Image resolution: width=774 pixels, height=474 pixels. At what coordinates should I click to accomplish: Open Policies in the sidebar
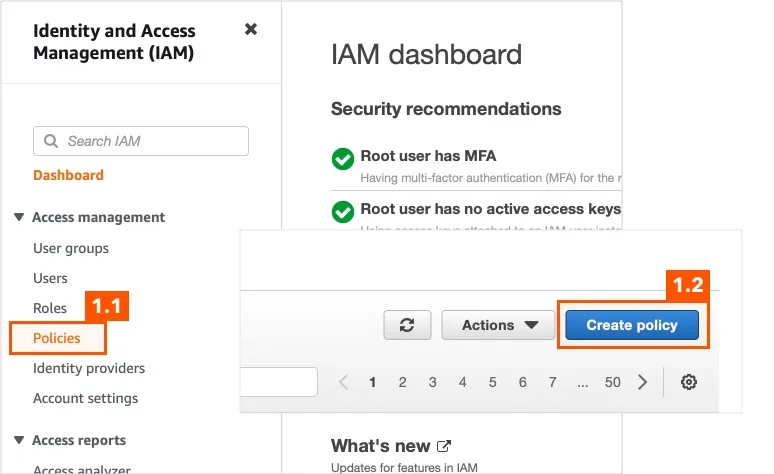coord(57,338)
